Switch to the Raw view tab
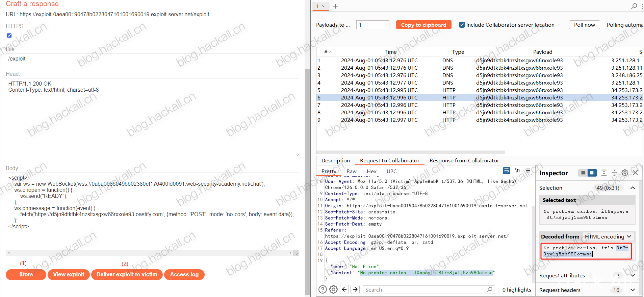Image resolution: width=644 pixels, height=297 pixels. coord(352,171)
